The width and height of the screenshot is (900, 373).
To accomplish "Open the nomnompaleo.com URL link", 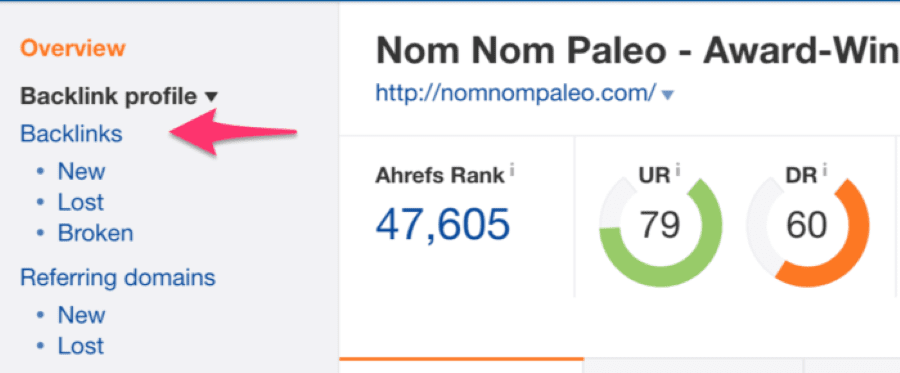I will pyautogui.click(x=515, y=92).
